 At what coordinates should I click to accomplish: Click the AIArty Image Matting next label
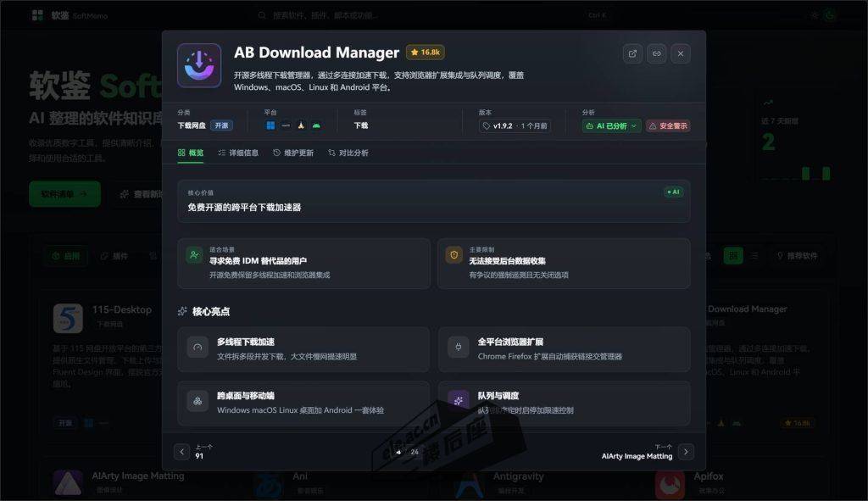coord(637,456)
